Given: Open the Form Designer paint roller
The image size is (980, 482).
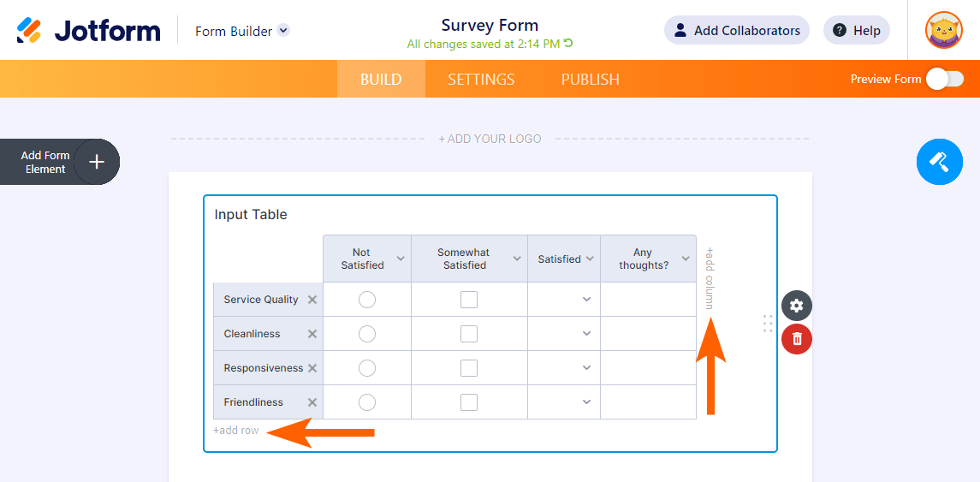Looking at the screenshot, I should coord(939,161).
